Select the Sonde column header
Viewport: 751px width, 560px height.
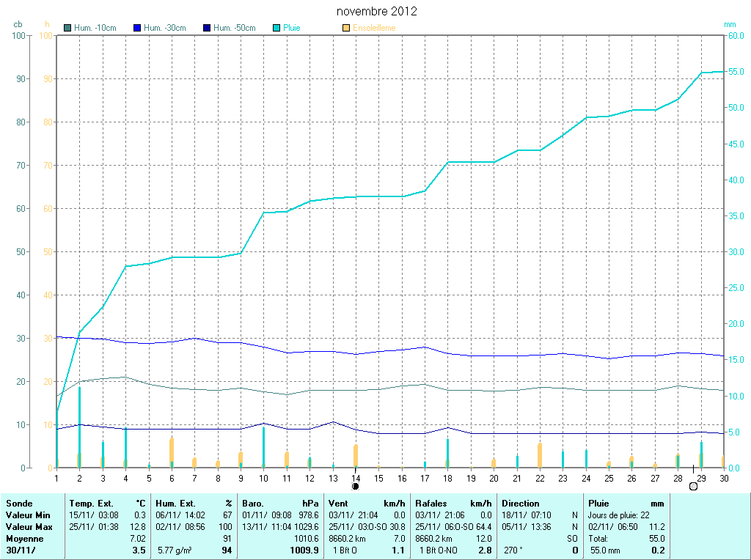(20, 504)
